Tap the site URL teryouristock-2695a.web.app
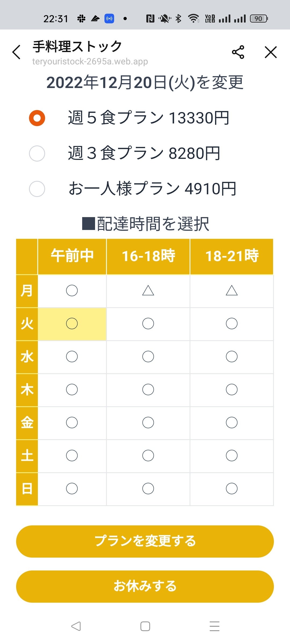 90,61
